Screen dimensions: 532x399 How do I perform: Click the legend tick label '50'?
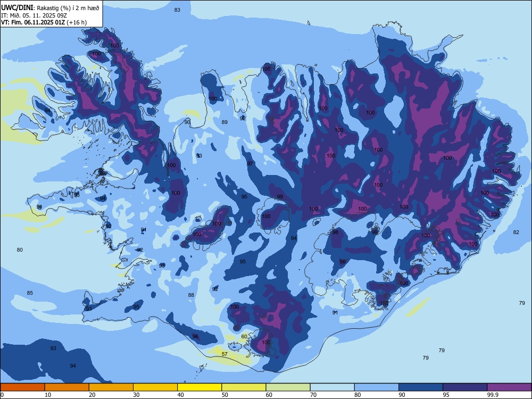pos(225,395)
